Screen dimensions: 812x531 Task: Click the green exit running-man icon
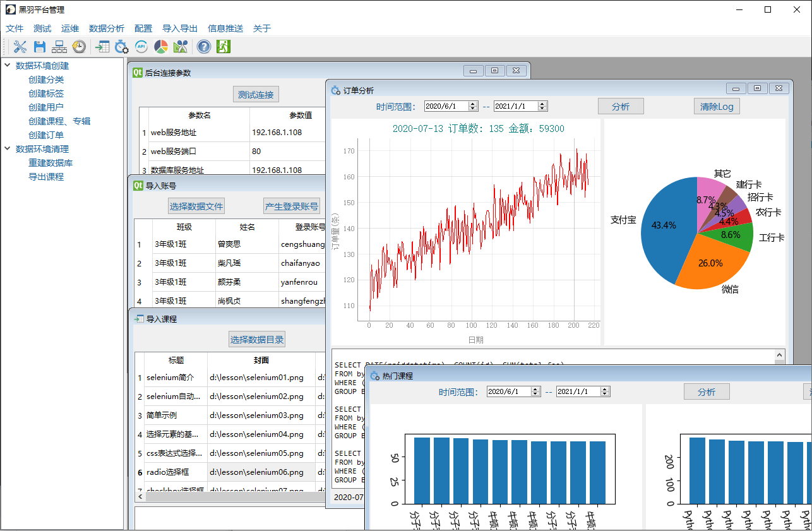pos(223,46)
